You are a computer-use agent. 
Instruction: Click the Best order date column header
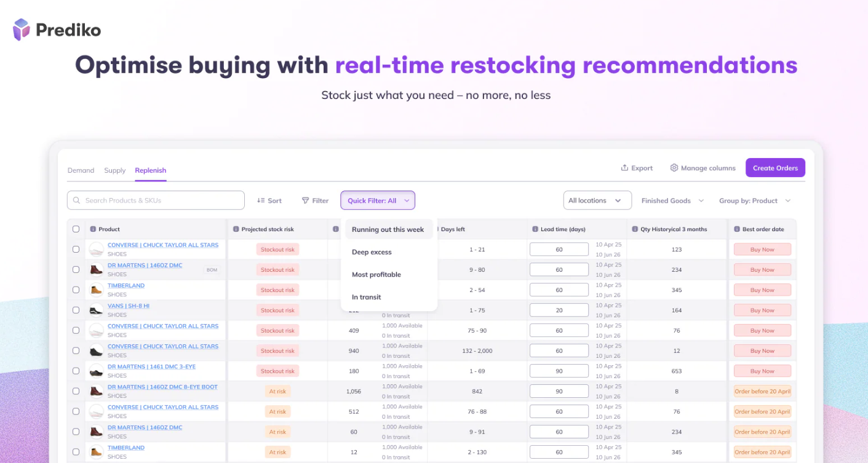(762, 229)
